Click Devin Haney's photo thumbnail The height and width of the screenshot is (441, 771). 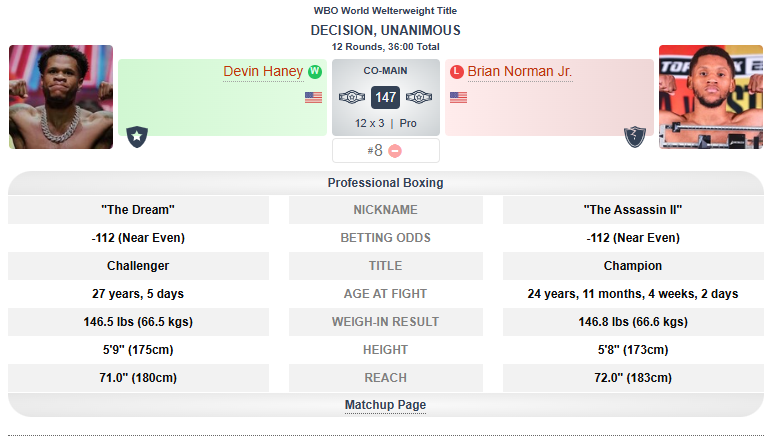[x=61, y=97]
